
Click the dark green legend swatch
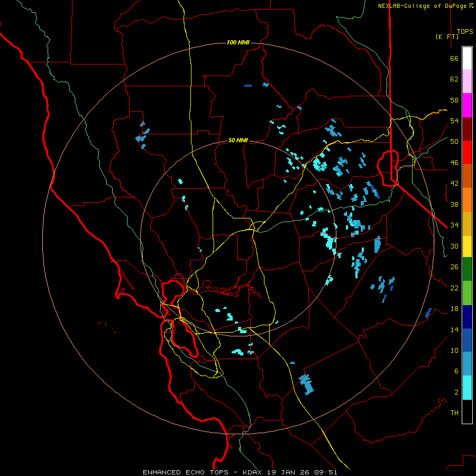pyautogui.click(x=467, y=269)
